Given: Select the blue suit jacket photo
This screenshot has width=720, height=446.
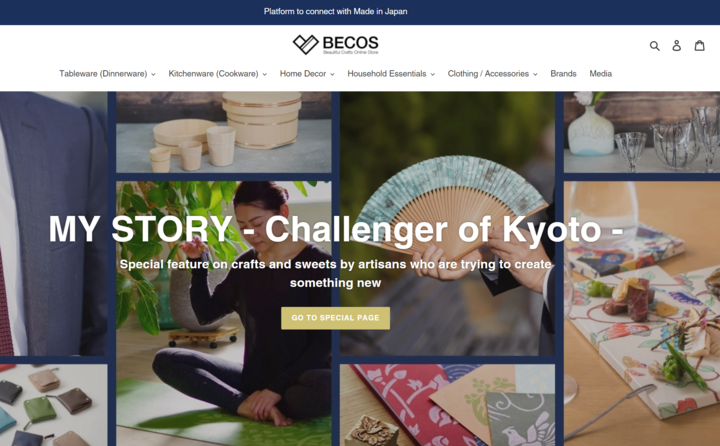Looking at the screenshot, I should coord(54,223).
